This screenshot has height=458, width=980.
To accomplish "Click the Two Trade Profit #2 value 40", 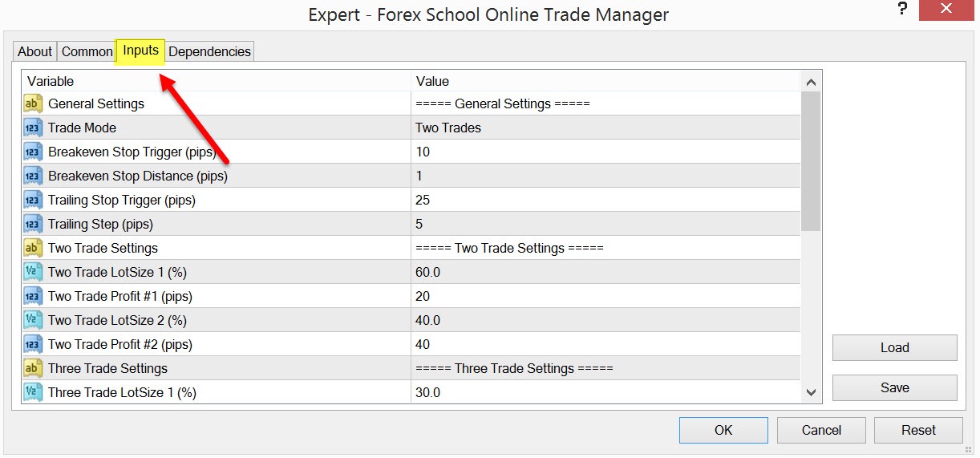I will point(423,344).
